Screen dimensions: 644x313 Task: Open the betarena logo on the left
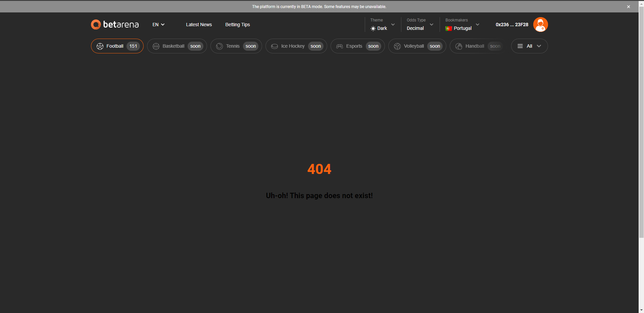[114, 24]
